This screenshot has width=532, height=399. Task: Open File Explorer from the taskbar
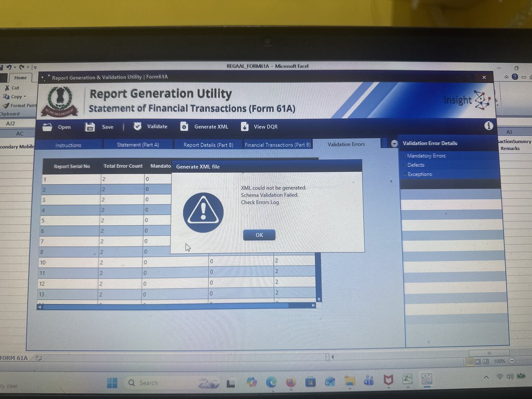click(x=350, y=381)
